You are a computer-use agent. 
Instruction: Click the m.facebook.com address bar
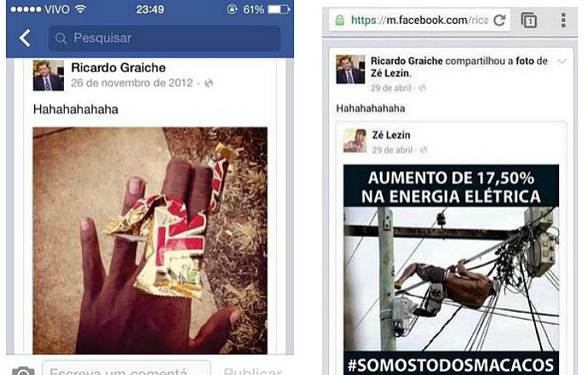pos(419,20)
